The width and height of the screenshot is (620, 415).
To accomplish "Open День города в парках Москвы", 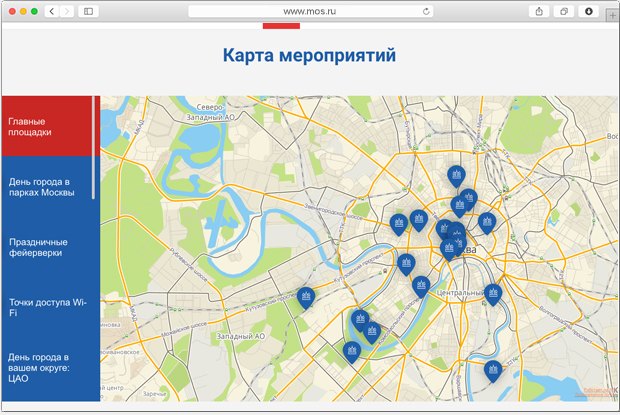I will [x=47, y=187].
